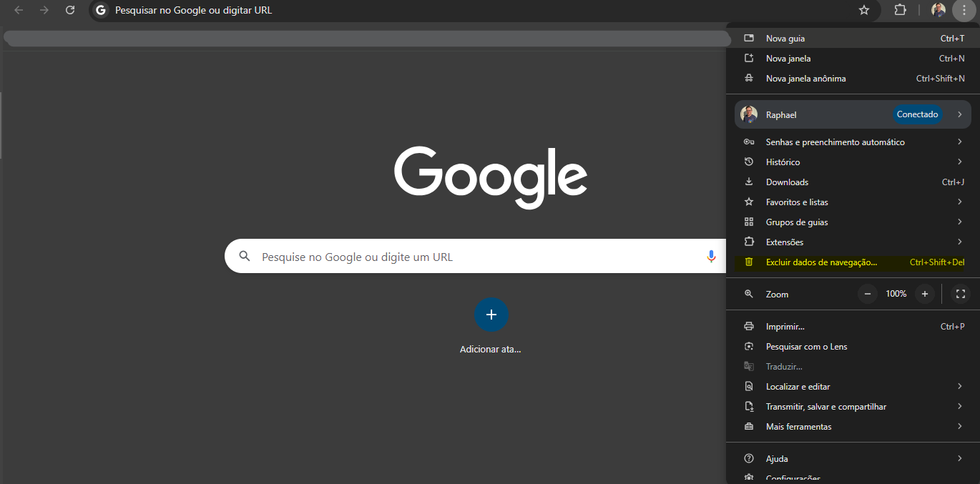Start voice search with the microphone icon
The image size is (980, 484).
[711, 256]
